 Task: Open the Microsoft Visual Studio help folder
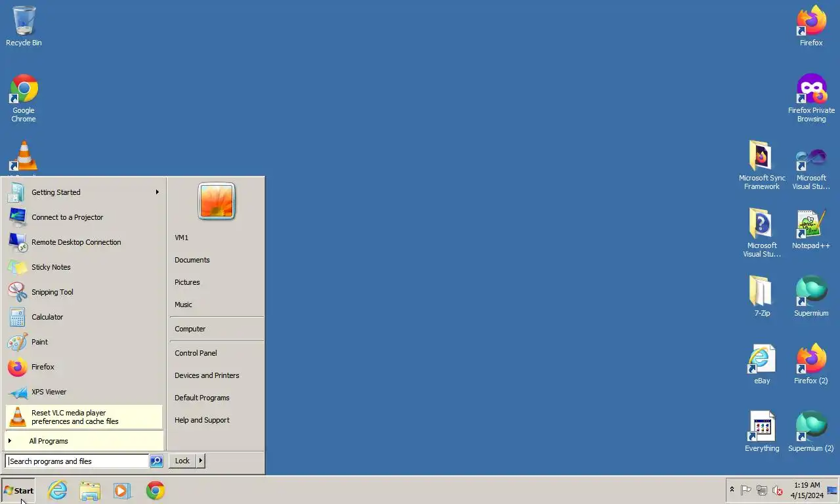point(761,233)
